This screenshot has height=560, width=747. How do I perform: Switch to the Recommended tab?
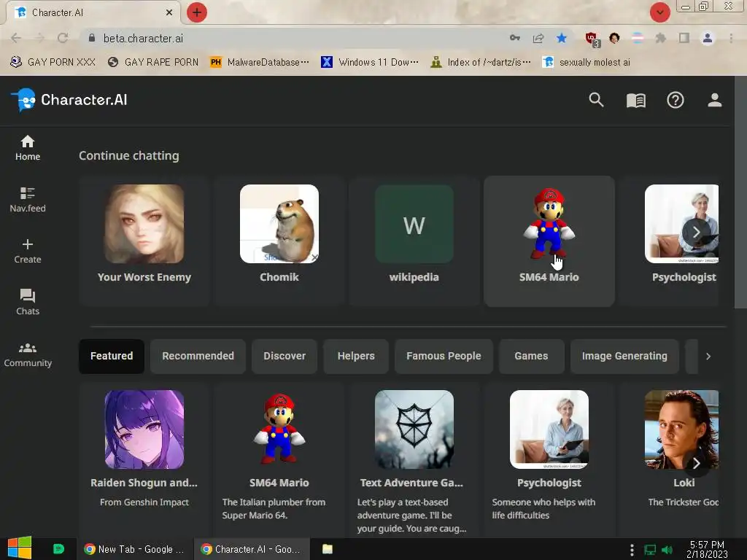[198, 356]
